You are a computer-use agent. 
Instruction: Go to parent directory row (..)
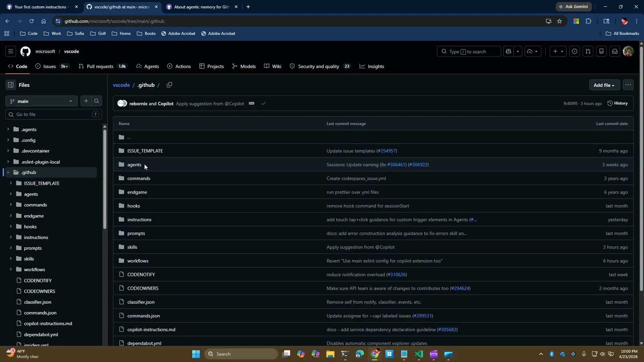click(x=373, y=137)
